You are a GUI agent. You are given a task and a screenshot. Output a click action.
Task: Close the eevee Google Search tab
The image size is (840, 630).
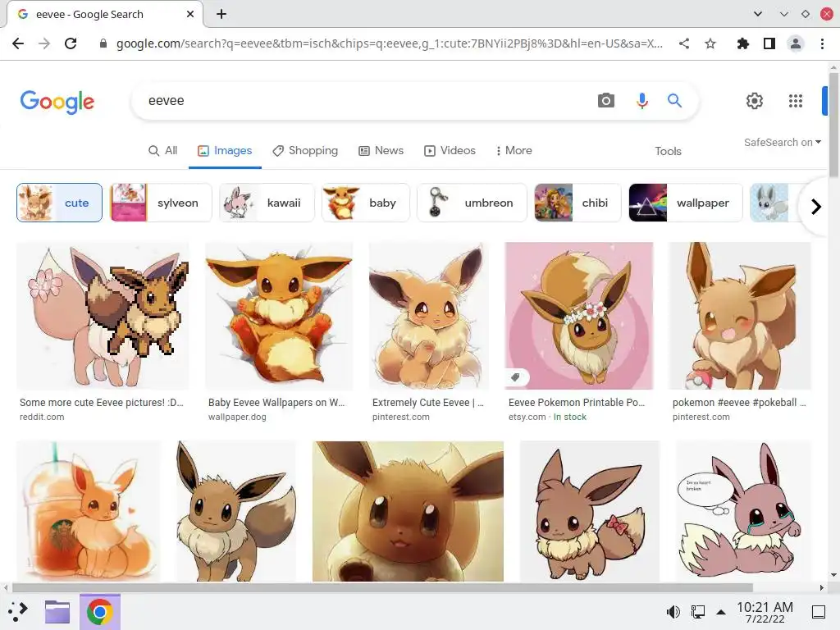190,15
